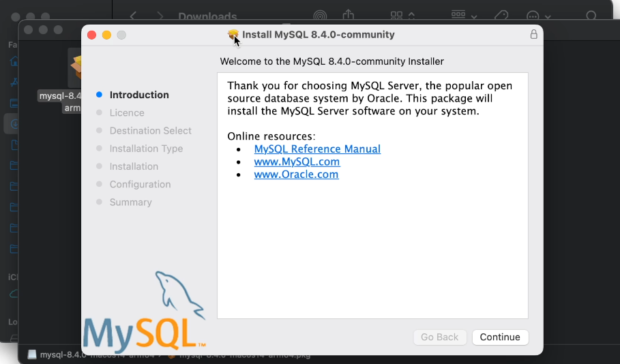Close the MySQL installer window
620x364 pixels.
point(91,35)
